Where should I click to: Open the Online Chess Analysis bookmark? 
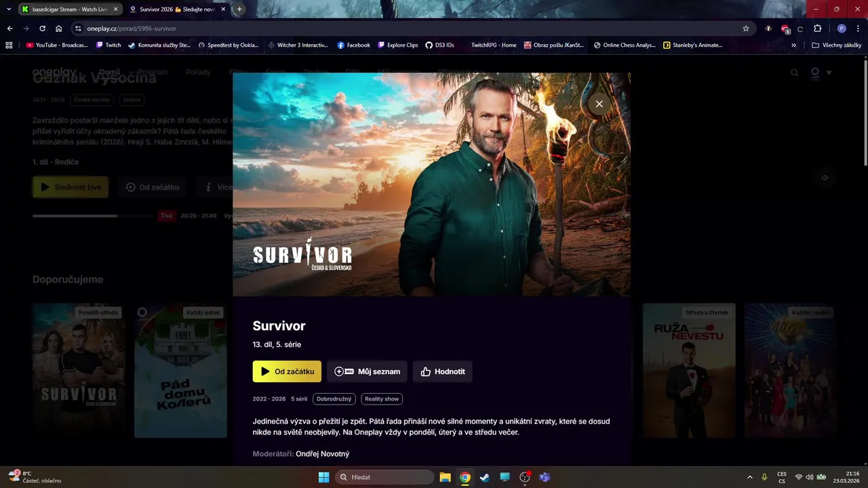click(625, 45)
